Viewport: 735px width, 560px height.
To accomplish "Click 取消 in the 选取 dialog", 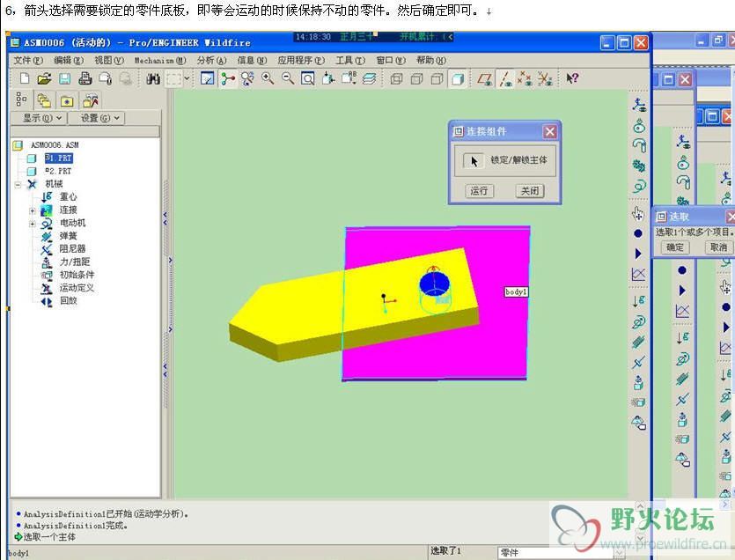I will pos(718,247).
